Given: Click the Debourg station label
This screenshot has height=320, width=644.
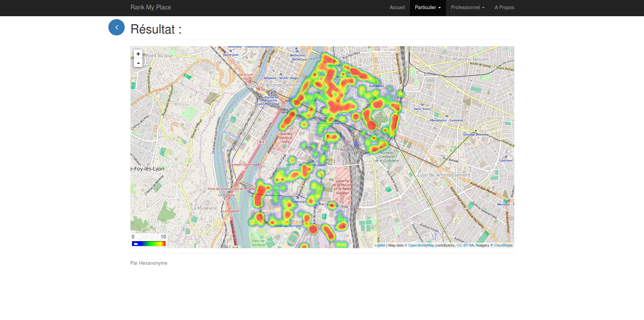Looking at the screenshot, I should [297, 201].
